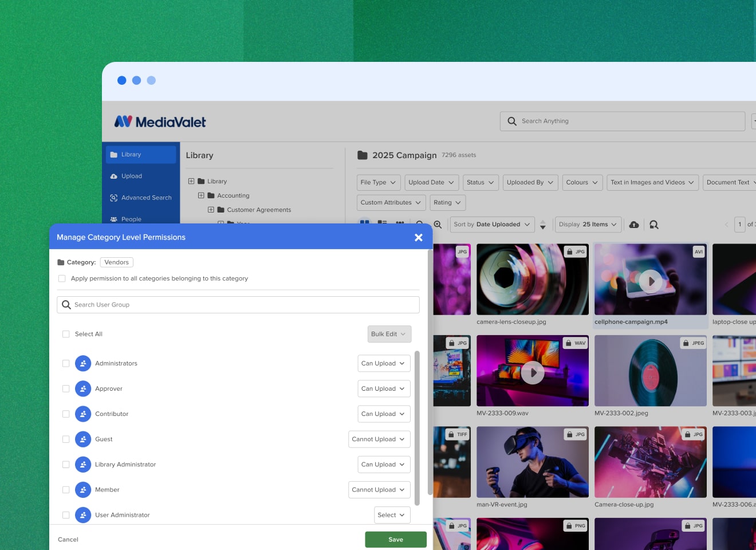
Task: Click the Member group avatar icon
Action: (x=83, y=490)
